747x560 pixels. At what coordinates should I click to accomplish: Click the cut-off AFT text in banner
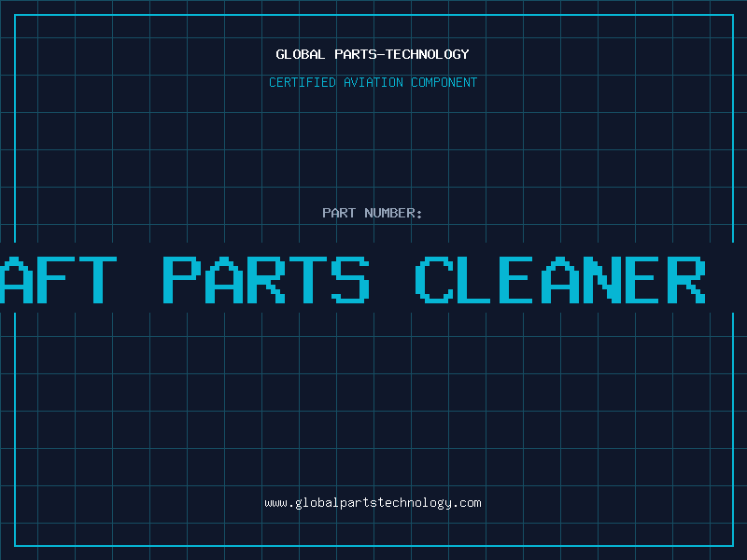[58, 279]
